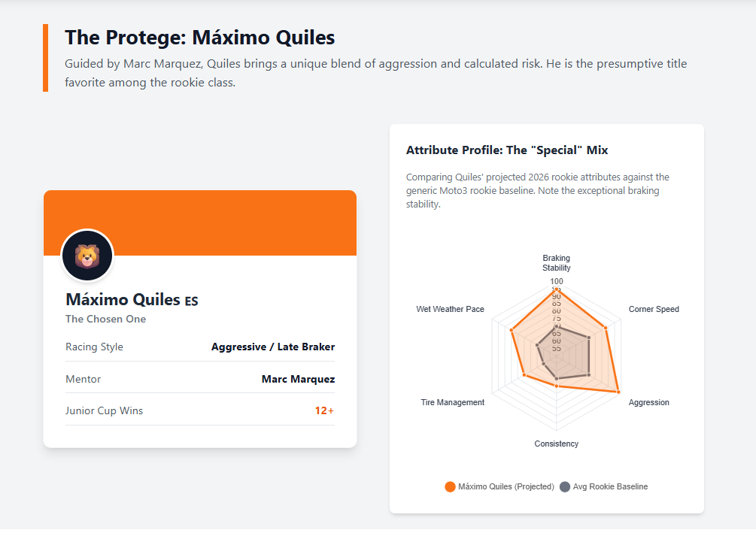The height and width of the screenshot is (533, 756).
Task: Click the orange Wet Weather Pace data point
Action: click(x=512, y=330)
